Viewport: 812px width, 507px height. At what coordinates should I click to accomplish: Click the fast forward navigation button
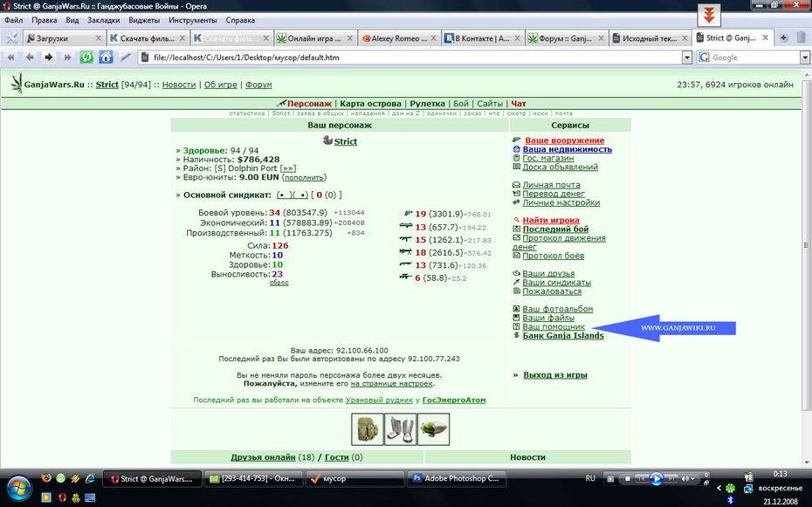point(67,57)
